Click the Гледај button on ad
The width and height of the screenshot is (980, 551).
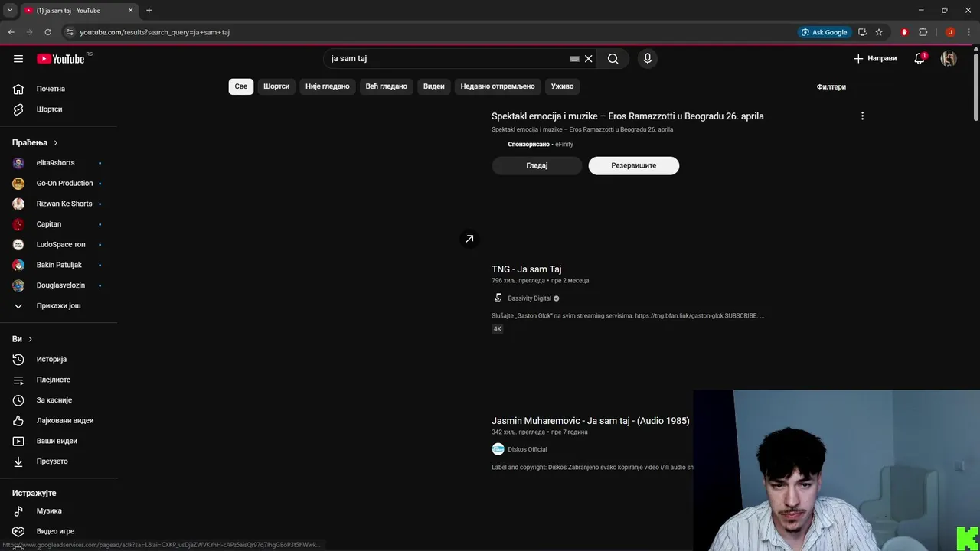point(537,165)
